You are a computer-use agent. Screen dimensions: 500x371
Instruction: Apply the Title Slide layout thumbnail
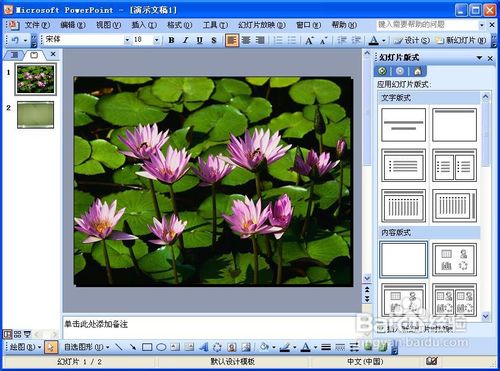[403, 125]
